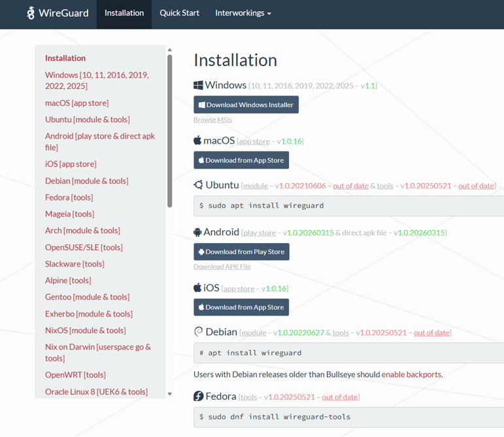Go to the Installation nav tab
Viewport: 504px width, 437px height.
[124, 13]
